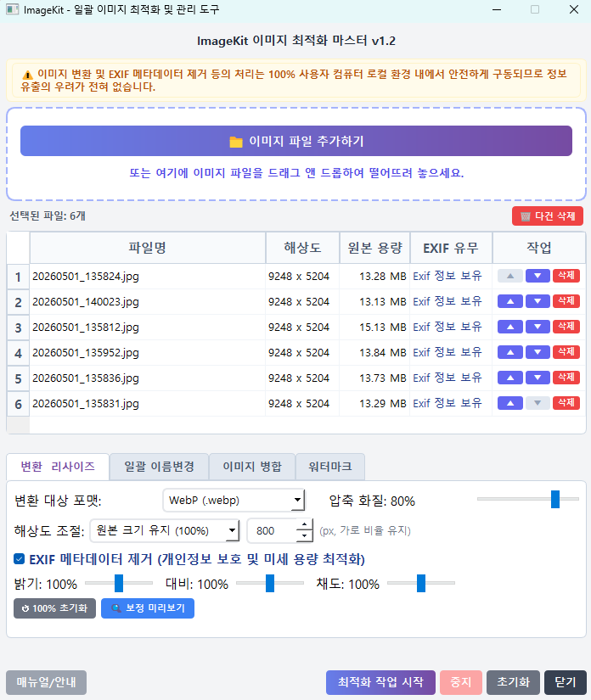Click the 대비 100% slider
The image size is (591, 700).
coord(270,583)
